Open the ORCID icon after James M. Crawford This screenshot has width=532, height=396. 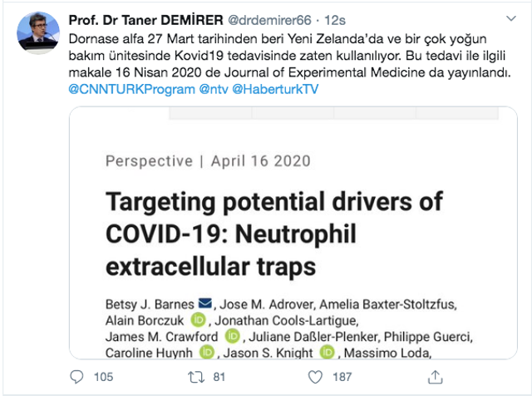coord(234,336)
